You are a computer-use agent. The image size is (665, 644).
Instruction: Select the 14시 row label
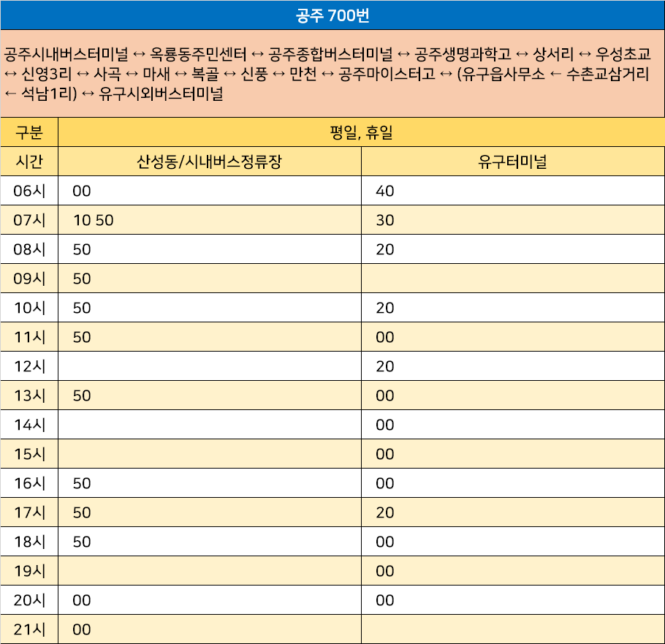(29, 425)
